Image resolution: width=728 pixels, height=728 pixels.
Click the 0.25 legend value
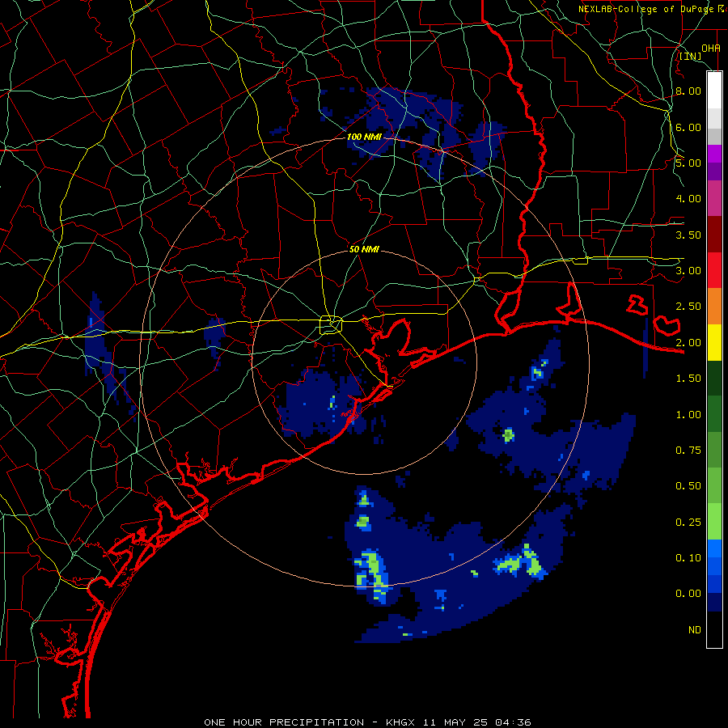[688, 523]
